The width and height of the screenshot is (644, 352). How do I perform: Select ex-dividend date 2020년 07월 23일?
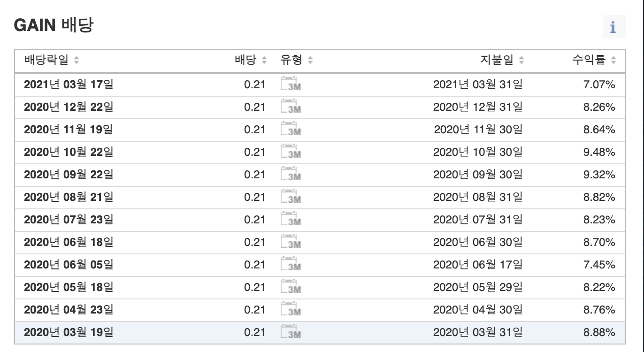pyautogui.click(x=69, y=220)
